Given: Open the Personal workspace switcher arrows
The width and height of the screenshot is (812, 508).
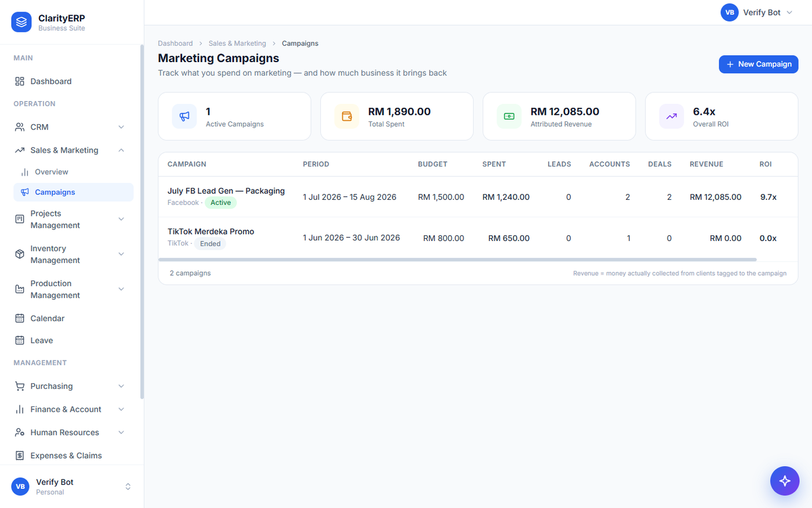Looking at the screenshot, I should coord(128,487).
